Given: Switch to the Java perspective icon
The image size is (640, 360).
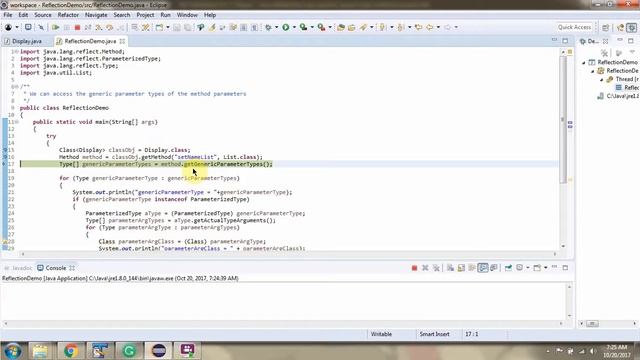Looking at the screenshot, I should 621,27.
